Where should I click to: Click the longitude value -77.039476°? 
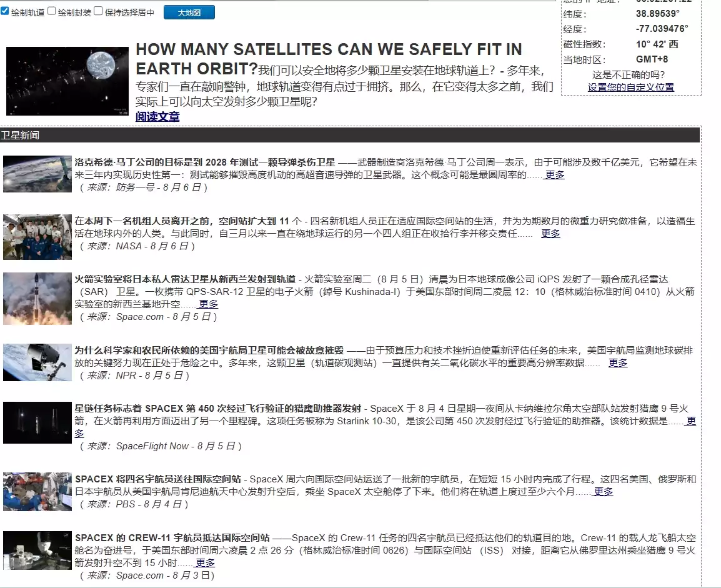point(662,29)
